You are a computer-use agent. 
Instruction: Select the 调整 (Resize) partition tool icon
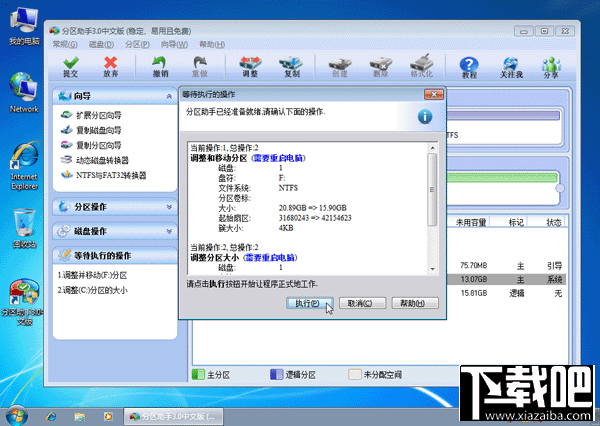(250, 67)
